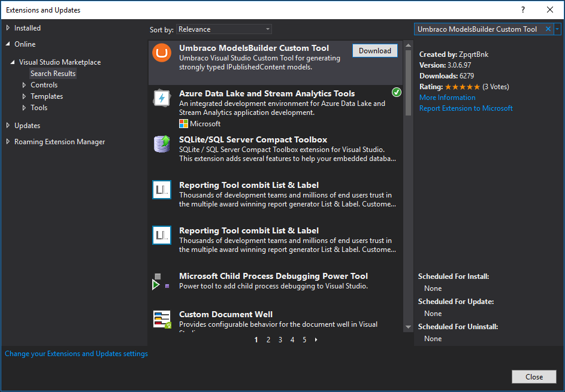Click the green installed checkmark icon
565x392 pixels.
[x=397, y=93]
